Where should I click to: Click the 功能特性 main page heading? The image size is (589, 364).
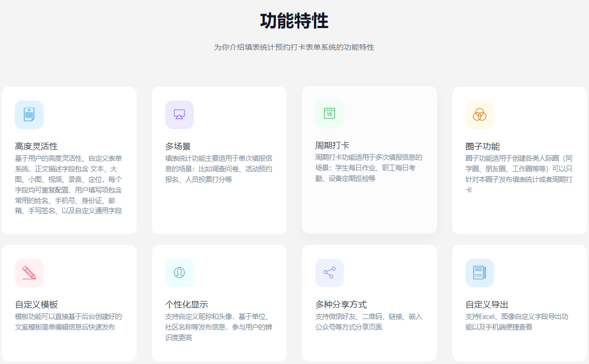tap(294, 21)
